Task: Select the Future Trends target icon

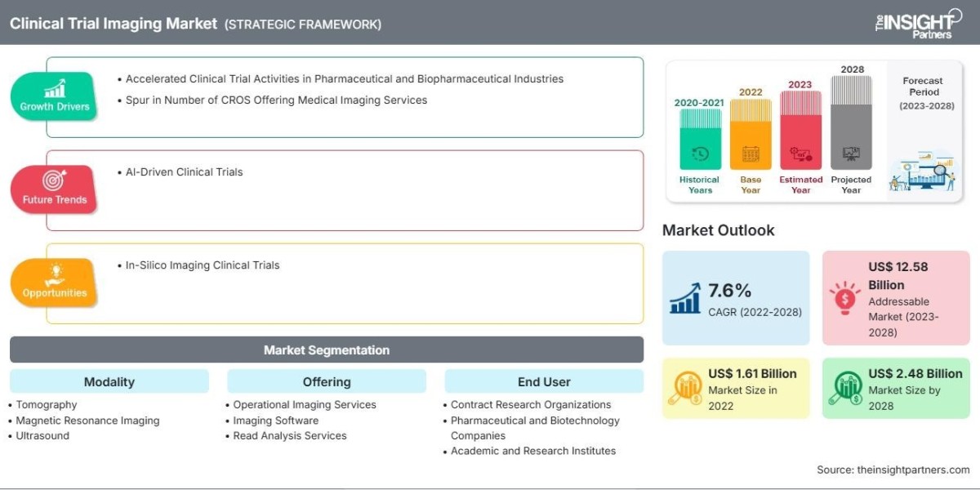Action: (x=55, y=181)
